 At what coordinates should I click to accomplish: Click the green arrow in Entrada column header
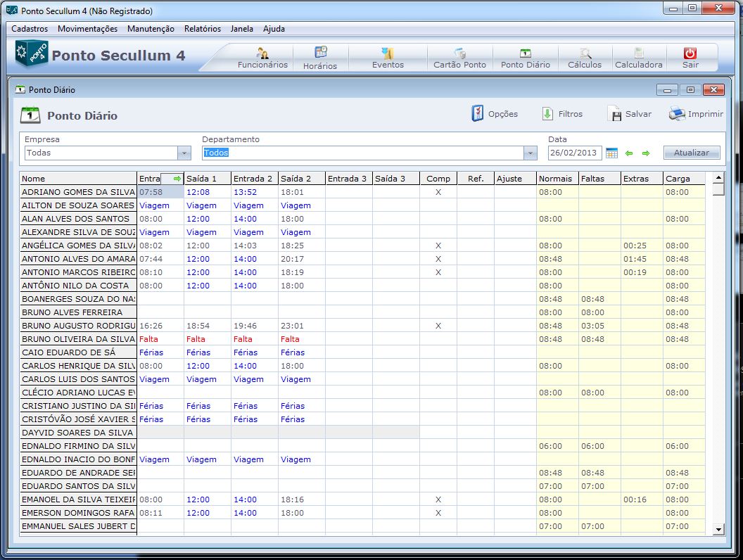click(x=177, y=179)
